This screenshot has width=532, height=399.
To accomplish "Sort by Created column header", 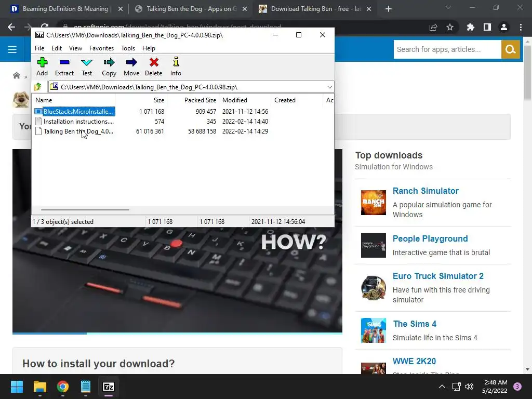I will pyautogui.click(x=297, y=100).
